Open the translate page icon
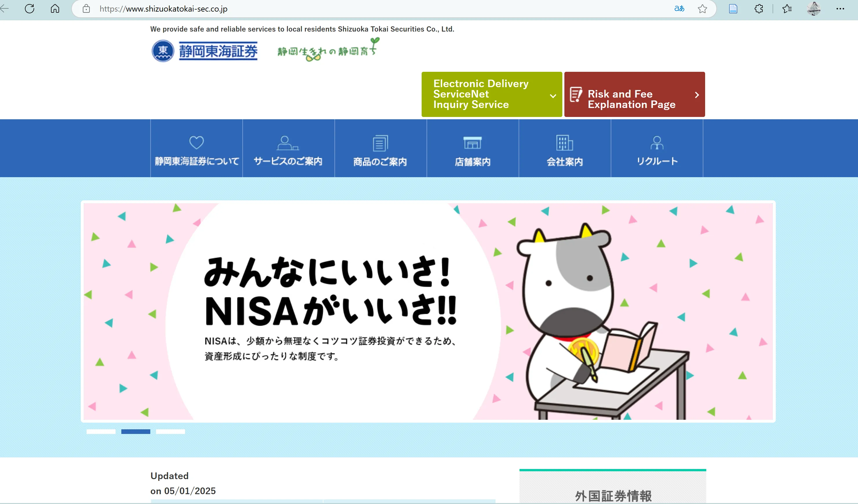The image size is (858, 504). coord(679,8)
